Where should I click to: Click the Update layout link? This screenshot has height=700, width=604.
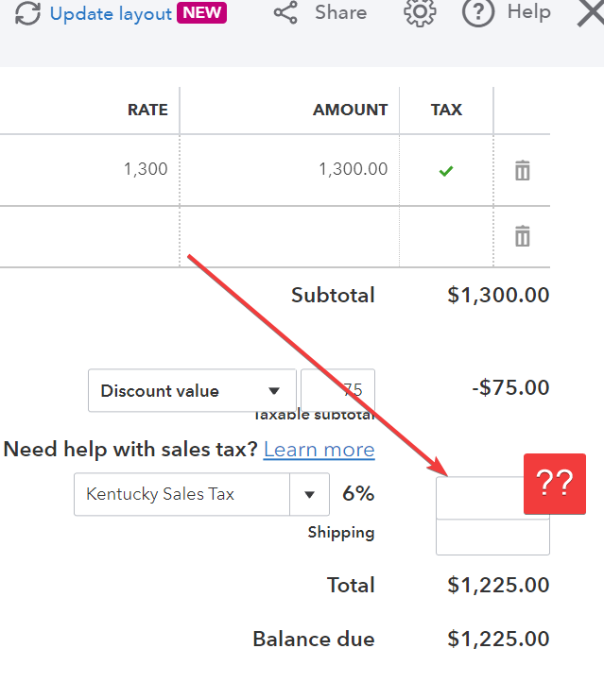click(111, 13)
